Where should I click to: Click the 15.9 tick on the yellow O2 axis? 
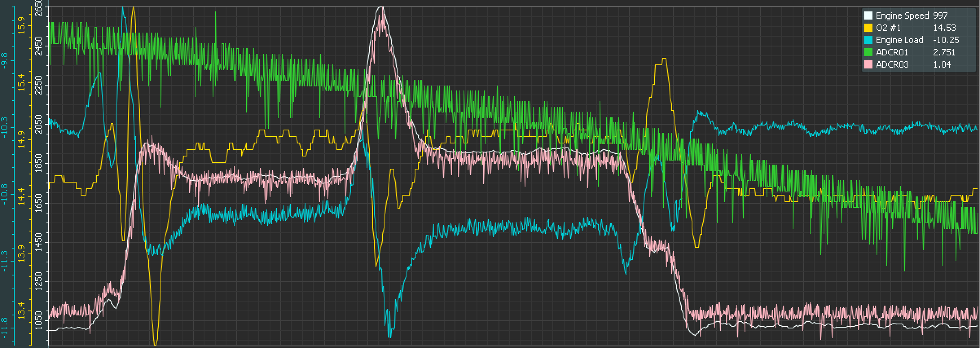point(21,25)
